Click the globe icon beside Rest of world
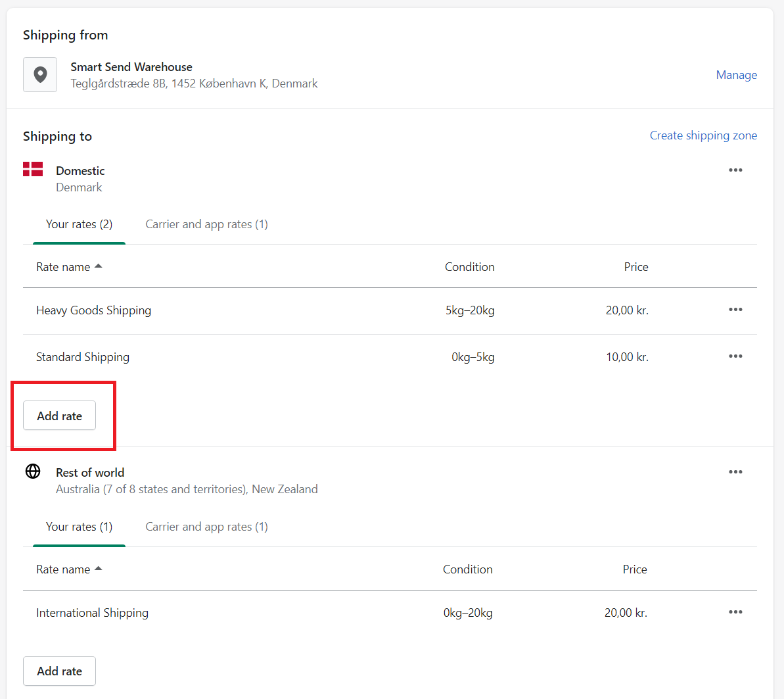Screen dimensions: 784x699 point(33,471)
